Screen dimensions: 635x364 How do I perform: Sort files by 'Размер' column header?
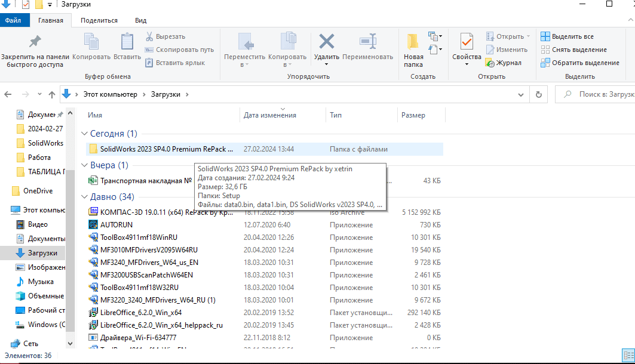pyautogui.click(x=413, y=115)
